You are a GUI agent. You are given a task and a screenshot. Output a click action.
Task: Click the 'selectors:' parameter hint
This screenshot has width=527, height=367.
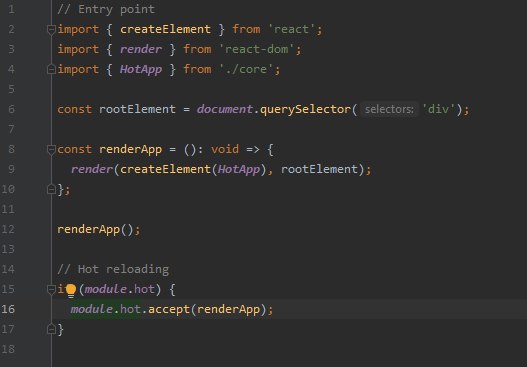[389, 109]
